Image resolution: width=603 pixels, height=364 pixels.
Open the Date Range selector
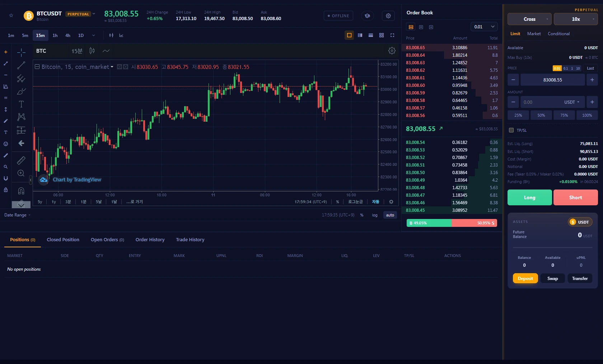pos(17,215)
